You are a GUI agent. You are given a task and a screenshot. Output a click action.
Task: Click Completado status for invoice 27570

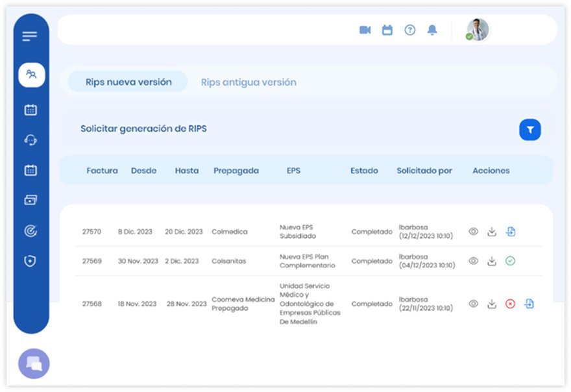372,232
